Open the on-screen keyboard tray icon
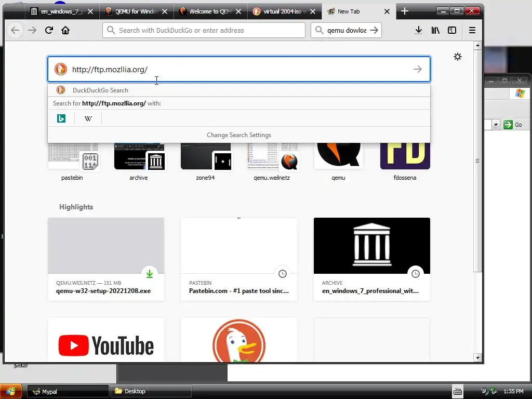 coord(457,392)
